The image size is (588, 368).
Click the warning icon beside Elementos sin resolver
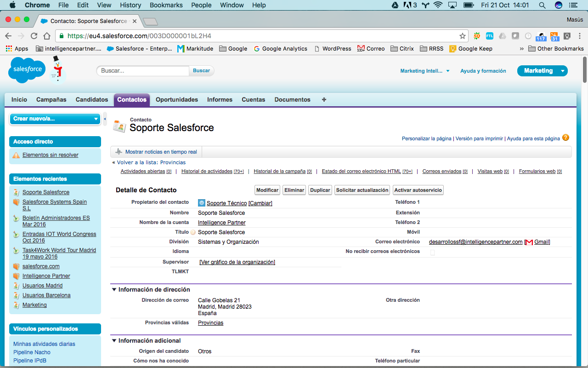click(16, 155)
